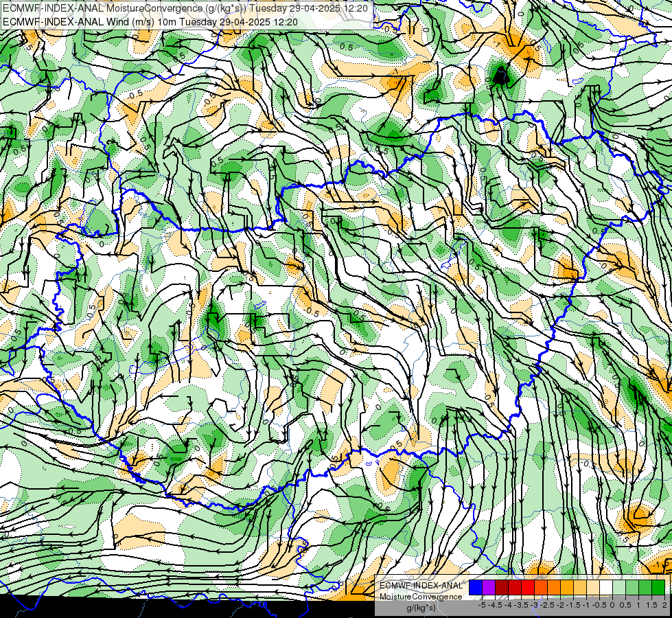The image size is (672, 618).
Task: Click the bright red swatch between -3.5 and -3
Action: [x=528, y=587]
